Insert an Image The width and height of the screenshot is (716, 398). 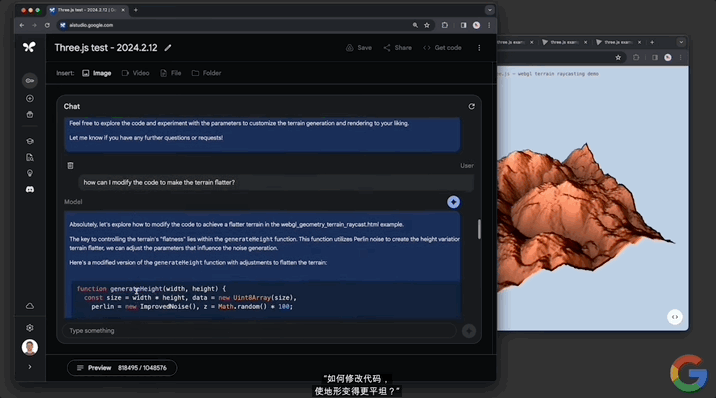pos(97,73)
